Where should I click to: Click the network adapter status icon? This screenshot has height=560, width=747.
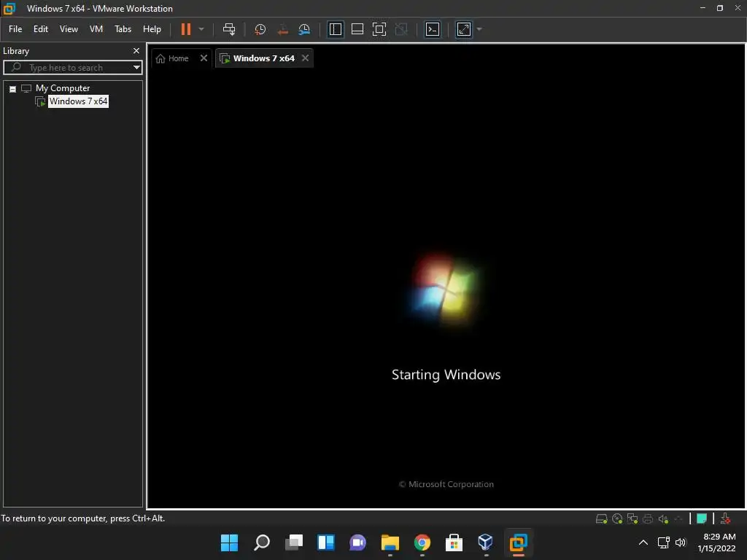(632, 518)
